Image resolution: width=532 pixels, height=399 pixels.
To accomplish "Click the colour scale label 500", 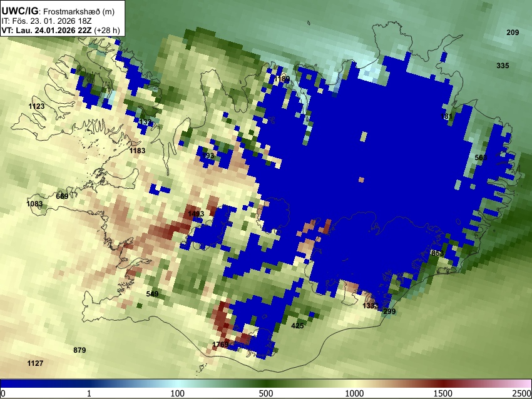I will pos(266,393).
